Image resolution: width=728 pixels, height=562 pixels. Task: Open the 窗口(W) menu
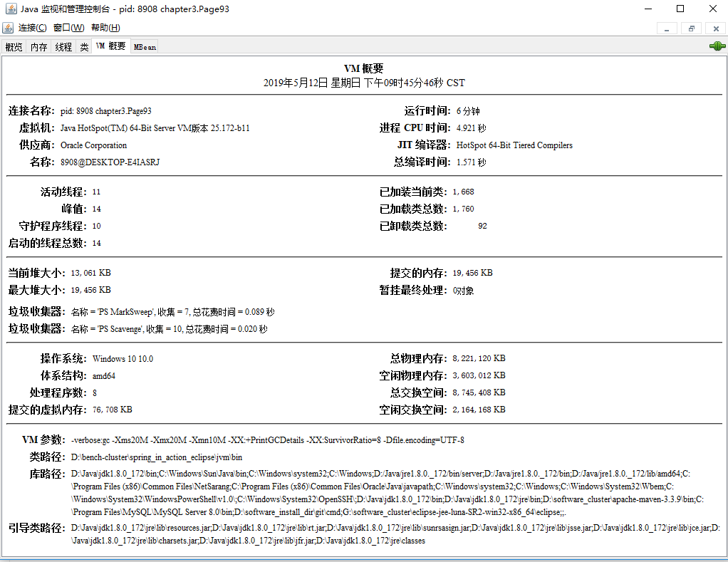(68, 28)
